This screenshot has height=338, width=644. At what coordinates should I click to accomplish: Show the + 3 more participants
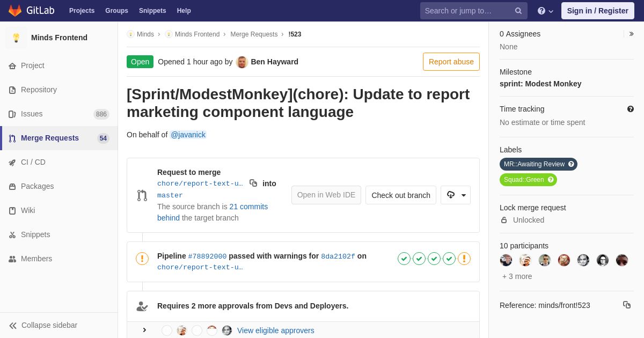[x=517, y=276]
